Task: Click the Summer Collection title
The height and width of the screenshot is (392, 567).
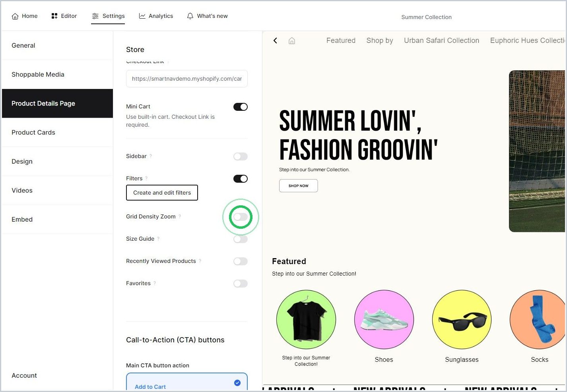Action: [426, 17]
